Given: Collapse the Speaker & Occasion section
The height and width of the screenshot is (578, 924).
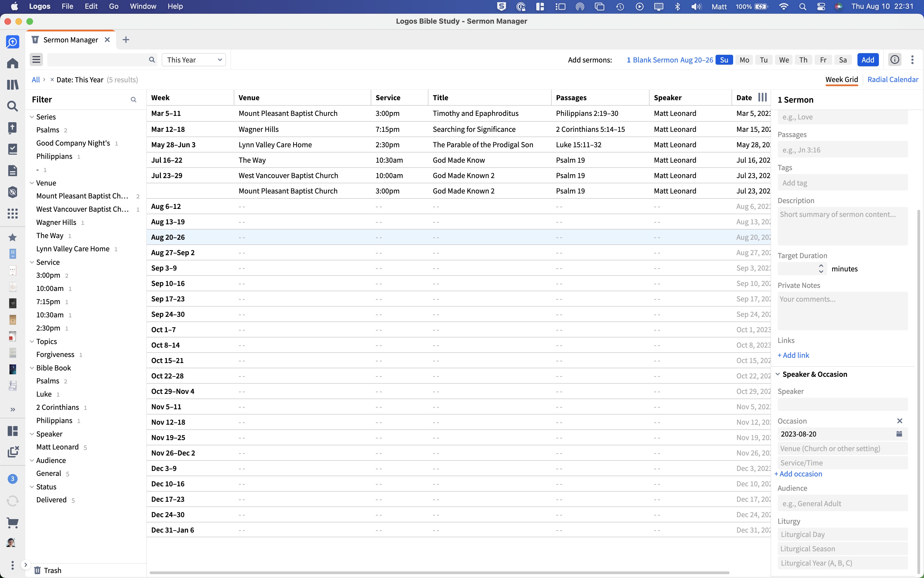Looking at the screenshot, I should [778, 374].
